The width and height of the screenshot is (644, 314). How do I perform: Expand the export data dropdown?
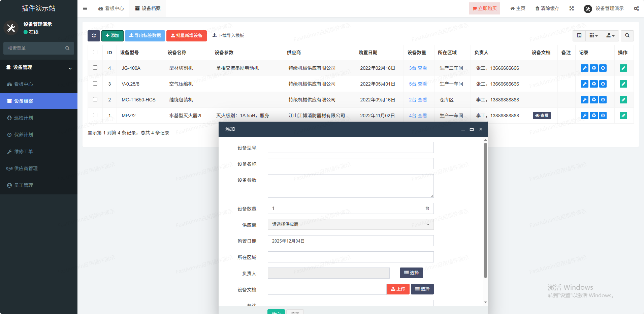tap(610, 35)
